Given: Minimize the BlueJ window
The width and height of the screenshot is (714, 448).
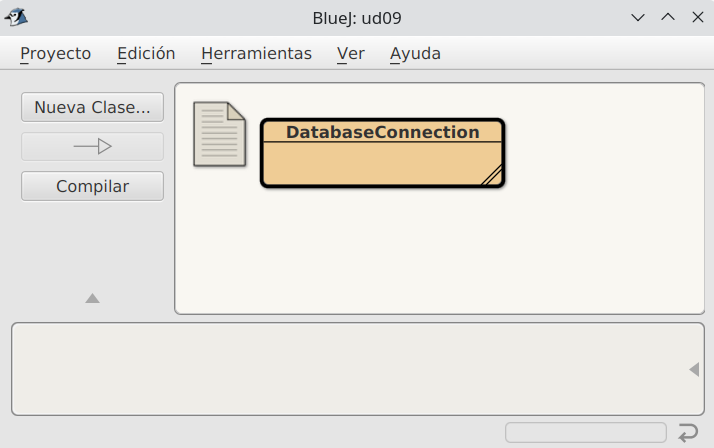Looking at the screenshot, I should pos(639,17).
